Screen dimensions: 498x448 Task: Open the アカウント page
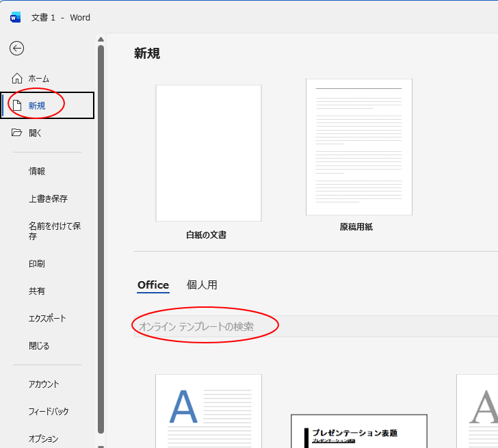pyautogui.click(x=44, y=384)
